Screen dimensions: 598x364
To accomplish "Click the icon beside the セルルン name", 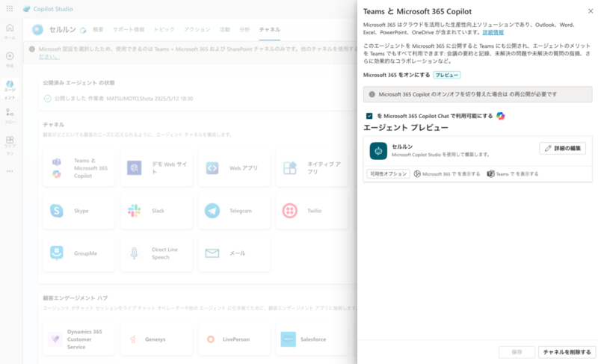I will [83, 30].
